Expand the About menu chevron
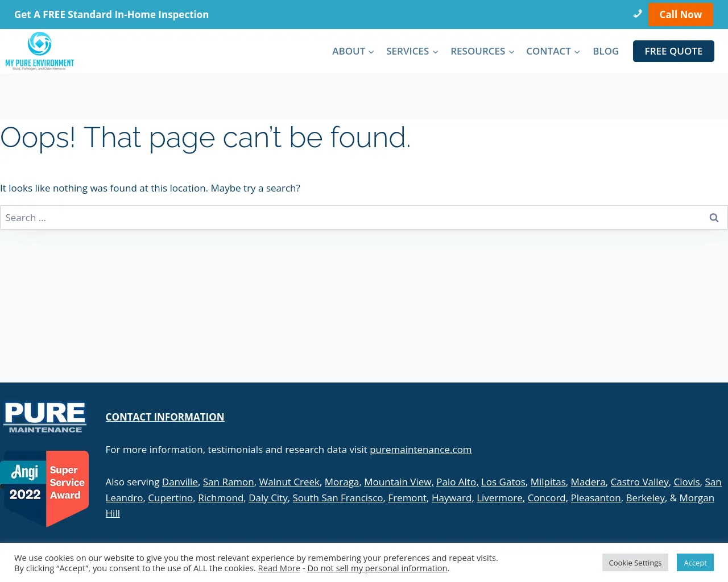 point(371,52)
